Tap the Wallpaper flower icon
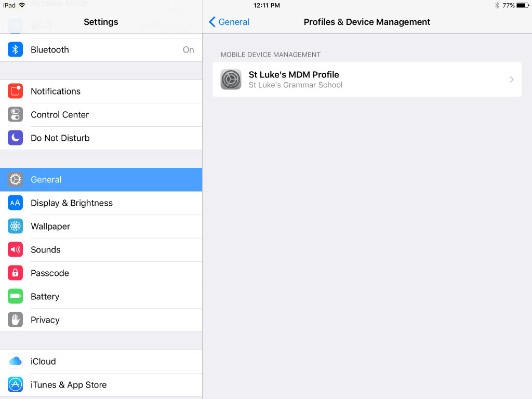This screenshot has height=399, width=532. tap(15, 227)
